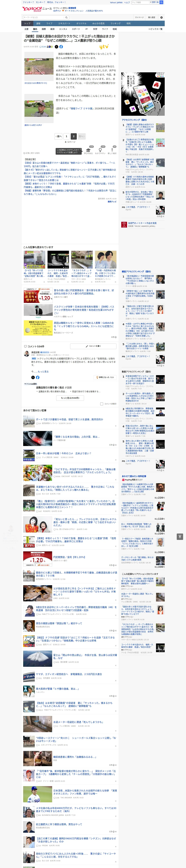Open the マイページ link
Screen dimensions: 186x868
click(139, 18)
